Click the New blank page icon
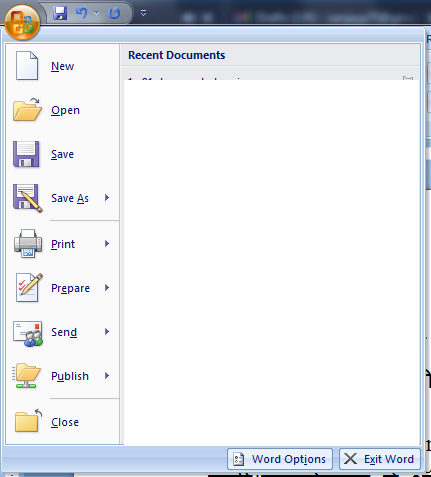This screenshot has width=431, height=477. (x=27, y=66)
